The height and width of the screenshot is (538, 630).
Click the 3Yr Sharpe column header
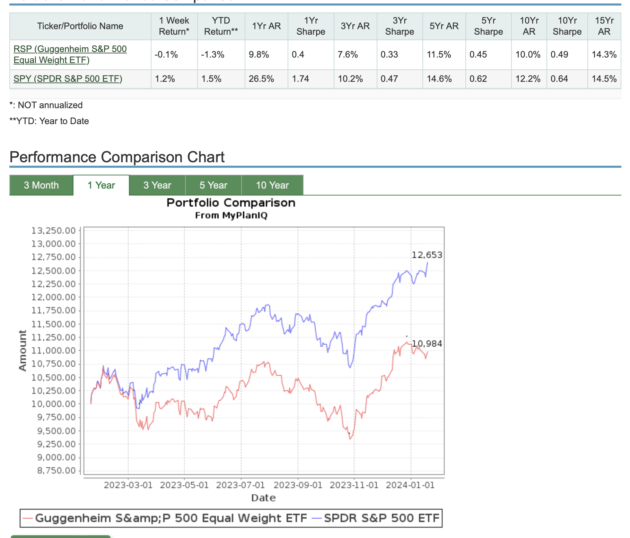[399, 26]
